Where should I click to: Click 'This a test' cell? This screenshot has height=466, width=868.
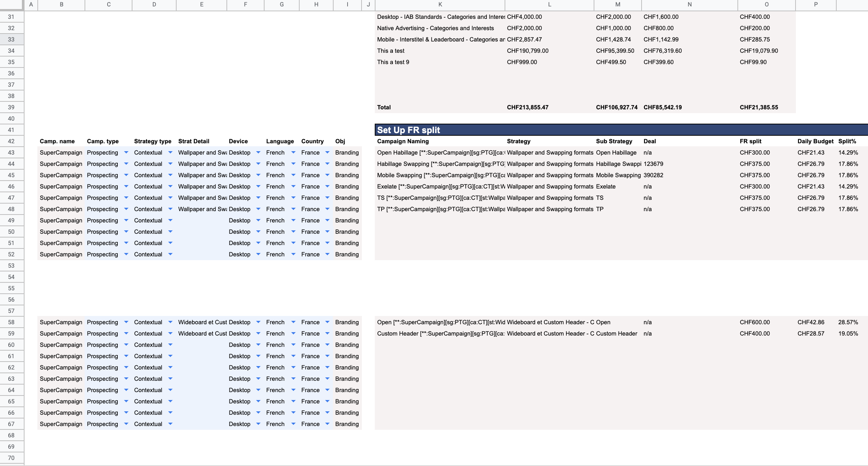440,51
